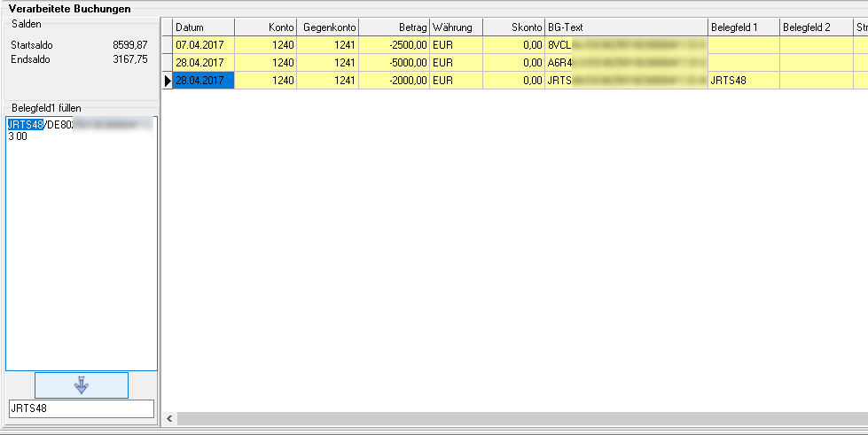Click highlighted JRTS48 text in Belegfeld1 füllen list
Screen dimensions: 868x435
(25, 125)
